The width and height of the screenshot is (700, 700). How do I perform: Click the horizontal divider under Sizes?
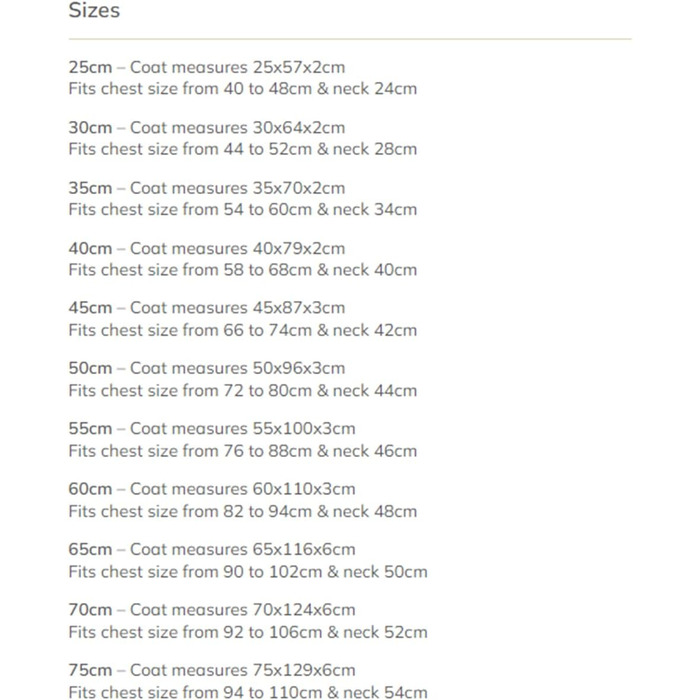tap(350, 39)
